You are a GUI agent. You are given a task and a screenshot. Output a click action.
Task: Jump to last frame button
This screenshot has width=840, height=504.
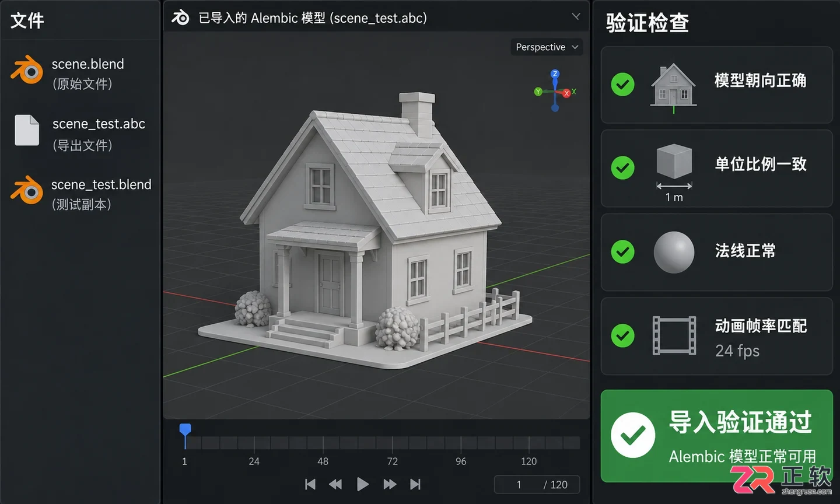pyautogui.click(x=415, y=484)
